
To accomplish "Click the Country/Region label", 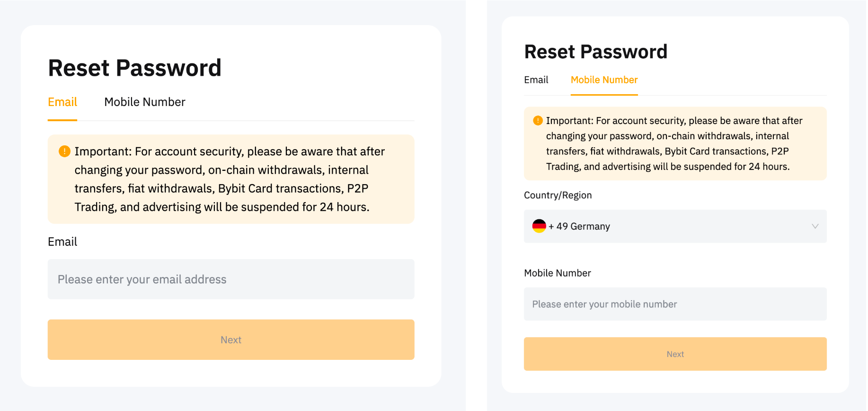I will [558, 196].
